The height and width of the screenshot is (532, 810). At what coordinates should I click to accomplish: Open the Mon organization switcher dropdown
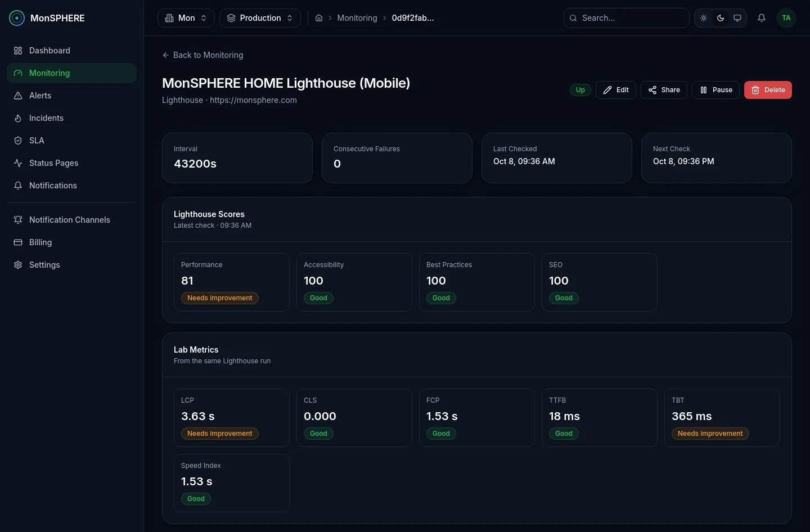[186, 18]
